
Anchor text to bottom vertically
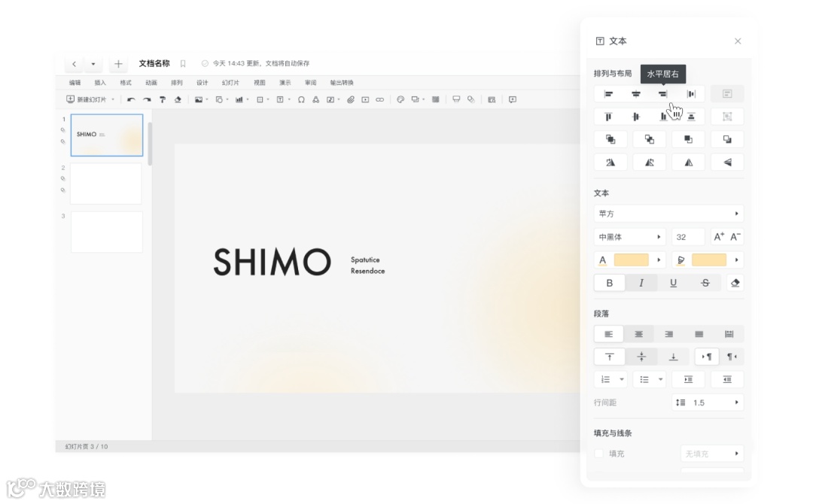coord(673,357)
